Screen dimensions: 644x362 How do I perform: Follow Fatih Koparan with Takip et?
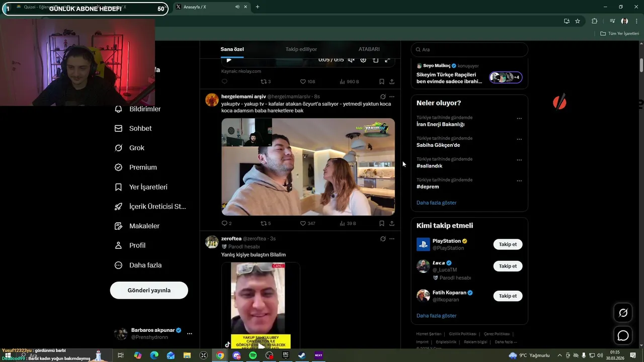point(508,296)
